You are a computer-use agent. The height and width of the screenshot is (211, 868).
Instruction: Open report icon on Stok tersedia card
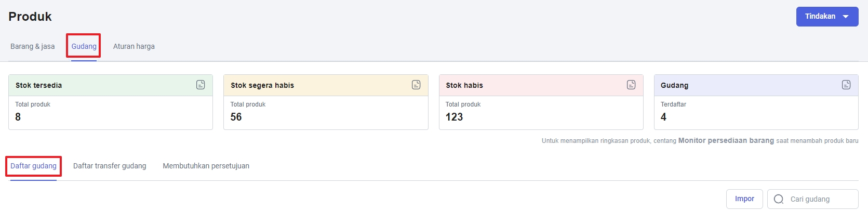point(201,85)
